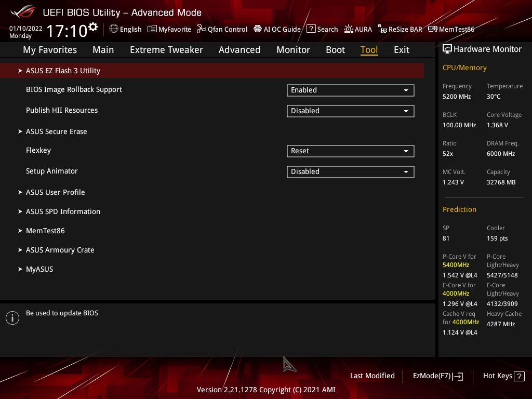Click the Hardware Monitor screen icon
The height and width of the screenshot is (399, 532).
pyautogui.click(x=447, y=49)
